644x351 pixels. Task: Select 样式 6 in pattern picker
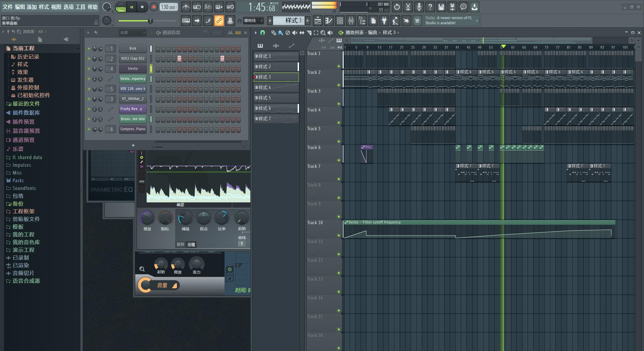(276, 108)
